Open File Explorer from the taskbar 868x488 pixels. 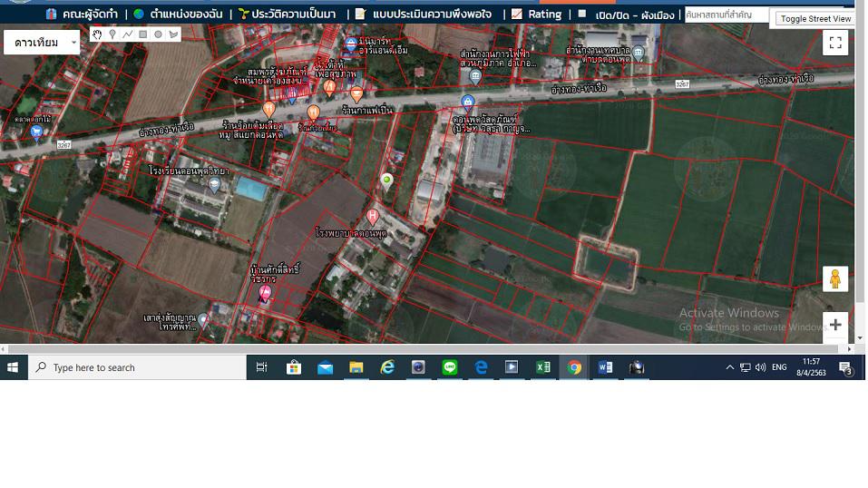356,367
